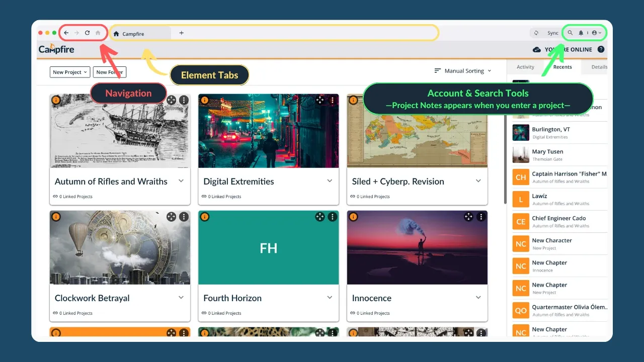
Task: Switch to the Activity tab
Action: (525, 66)
